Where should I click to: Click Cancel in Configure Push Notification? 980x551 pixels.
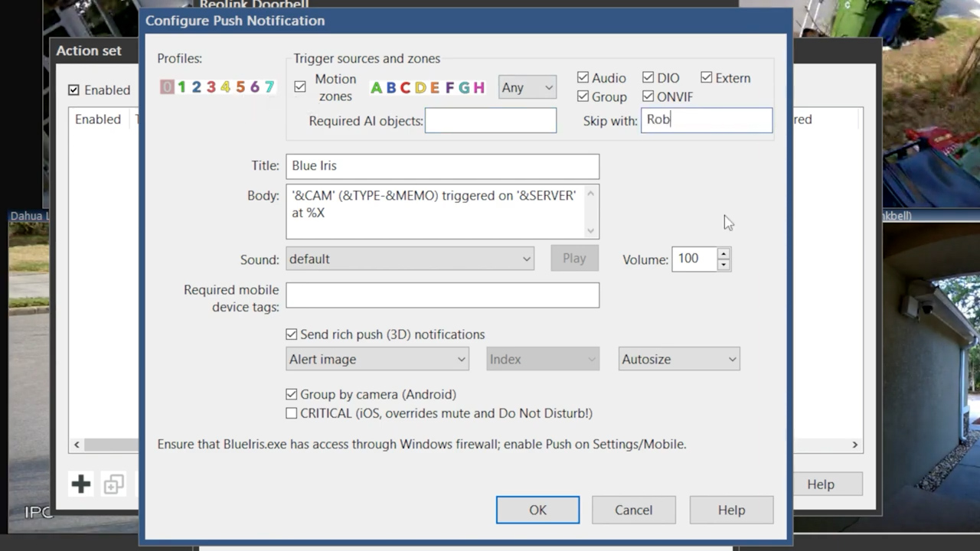click(x=633, y=510)
